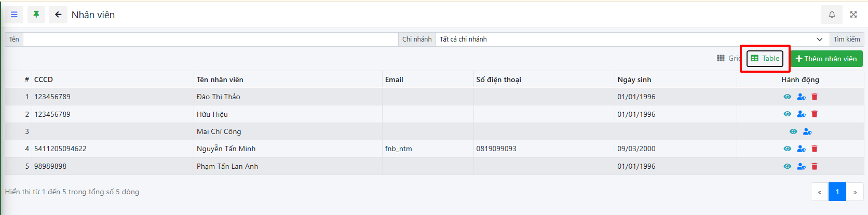Screen dimensions: 868x215
Task: Open user settings for Phạm Tấn Lan Anh
Action: (x=801, y=167)
